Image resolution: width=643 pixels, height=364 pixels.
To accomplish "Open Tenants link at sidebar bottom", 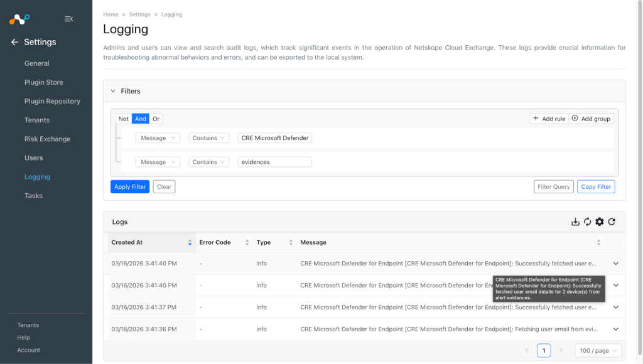I will pos(28,325).
